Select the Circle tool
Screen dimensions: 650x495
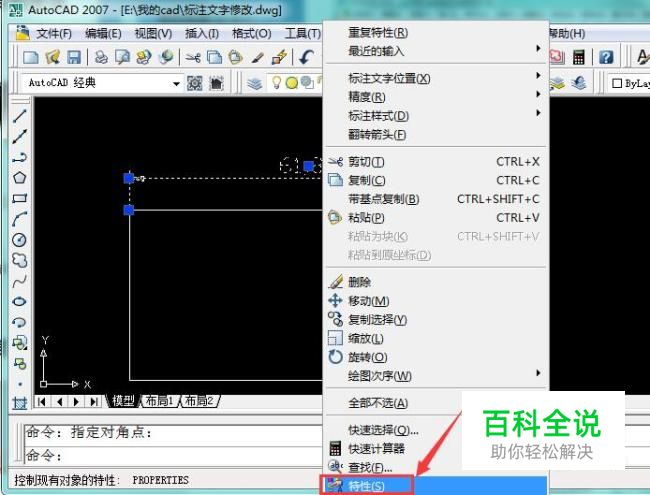[x=19, y=240]
